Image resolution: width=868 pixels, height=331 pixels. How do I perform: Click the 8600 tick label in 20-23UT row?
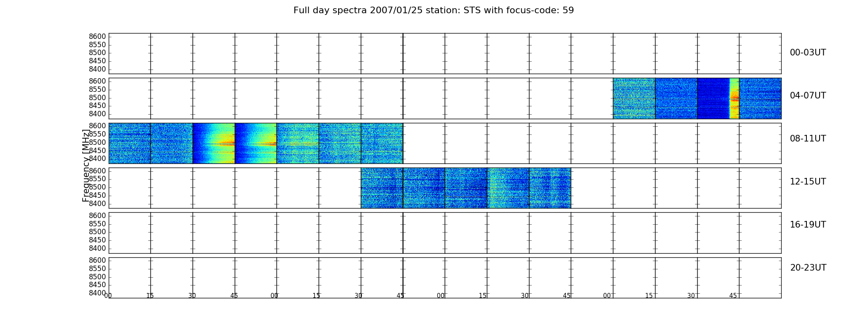pos(98,260)
